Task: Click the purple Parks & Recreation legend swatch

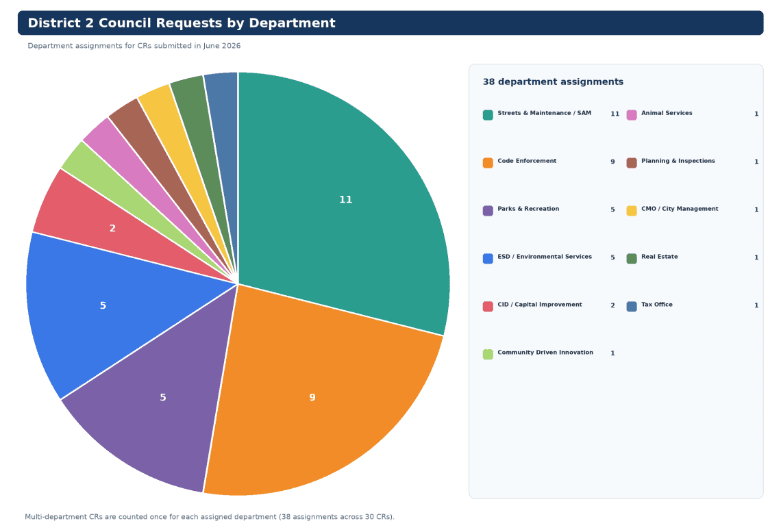Action: pos(488,210)
